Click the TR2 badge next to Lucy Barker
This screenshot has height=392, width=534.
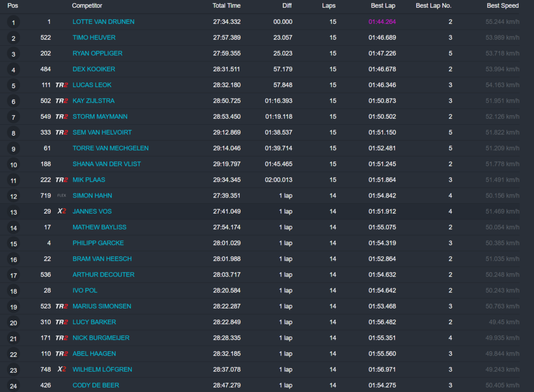tap(62, 322)
